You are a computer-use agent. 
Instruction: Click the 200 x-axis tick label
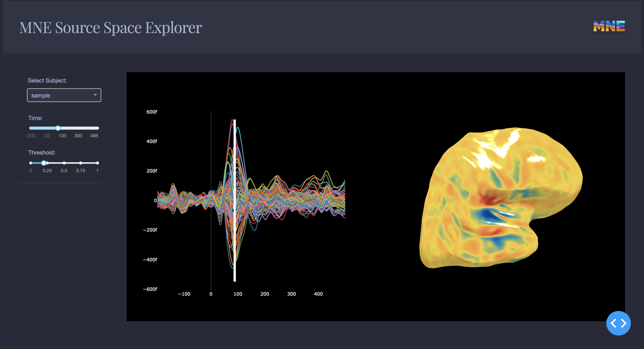point(265,294)
